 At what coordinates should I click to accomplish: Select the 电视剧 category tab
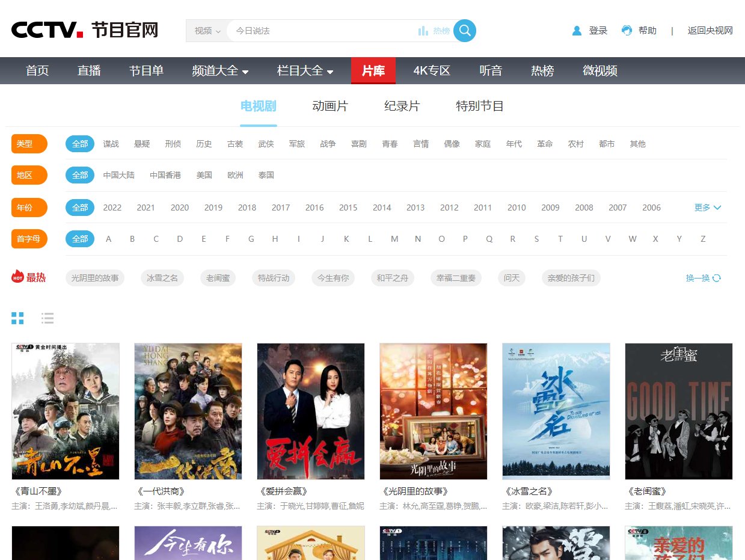coord(259,106)
